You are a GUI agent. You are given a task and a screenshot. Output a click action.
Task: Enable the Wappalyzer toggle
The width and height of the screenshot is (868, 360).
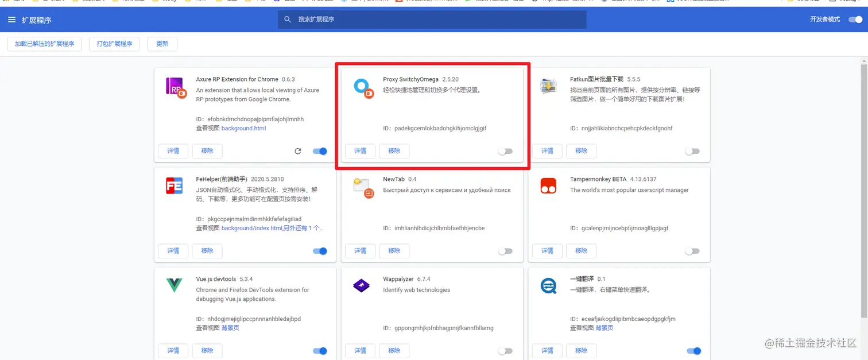click(x=505, y=351)
